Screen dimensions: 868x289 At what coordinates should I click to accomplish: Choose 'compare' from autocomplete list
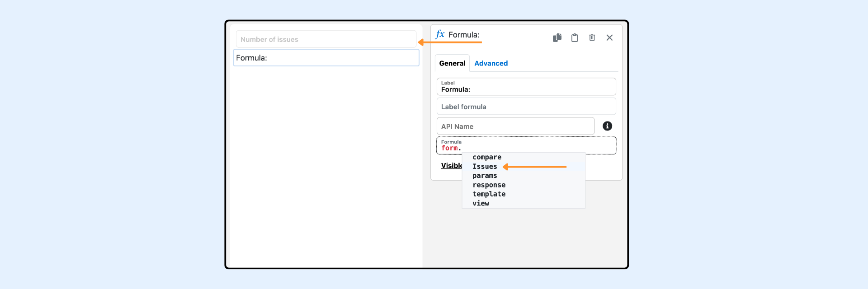tap(487, 157)
